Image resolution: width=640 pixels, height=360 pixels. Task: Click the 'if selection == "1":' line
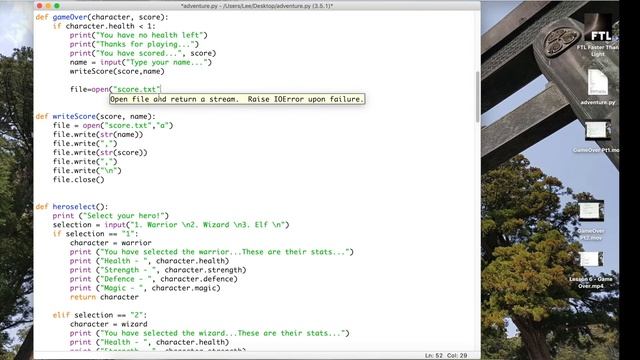(x=96, y=233)
